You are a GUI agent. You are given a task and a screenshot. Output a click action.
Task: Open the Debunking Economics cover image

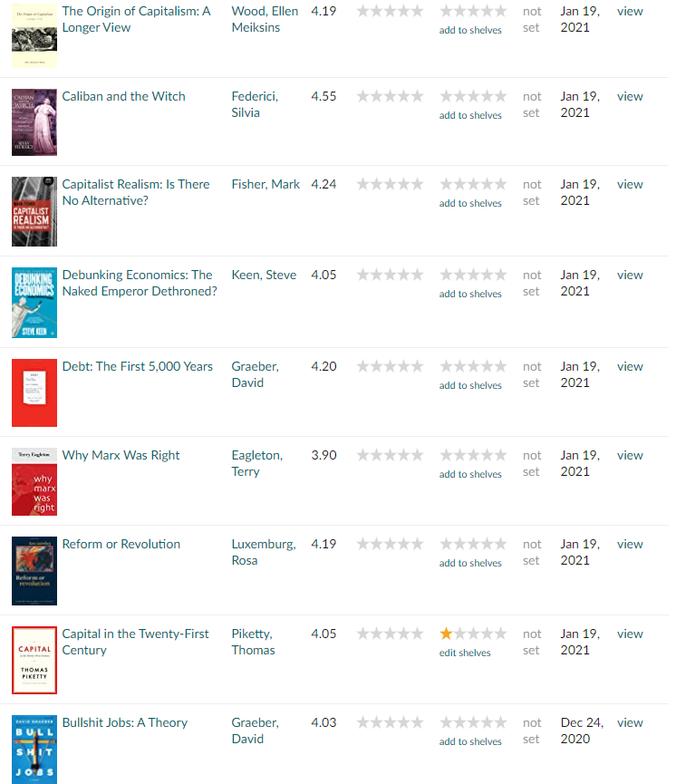click(x=34, y=303)
